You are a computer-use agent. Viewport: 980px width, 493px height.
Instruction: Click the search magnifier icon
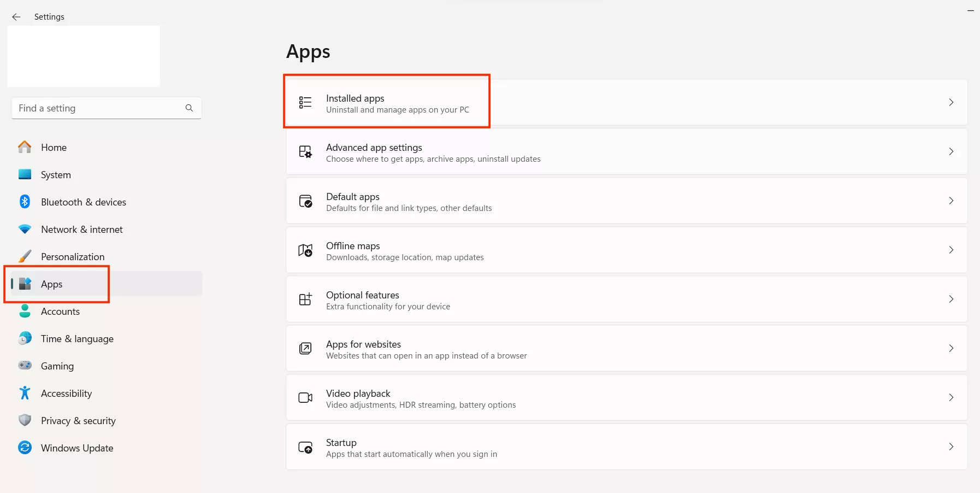click(189, 108)
